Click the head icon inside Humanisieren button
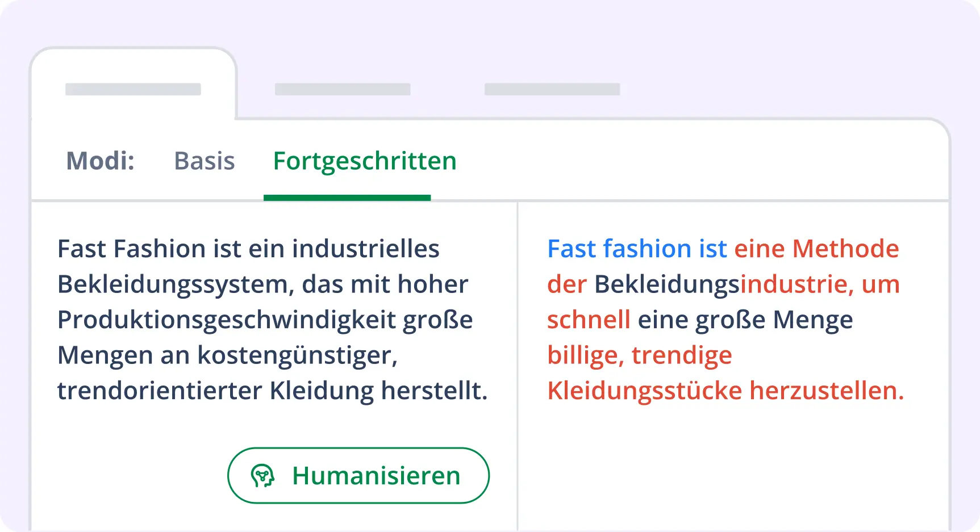The image size is (980, 532). 263,476
